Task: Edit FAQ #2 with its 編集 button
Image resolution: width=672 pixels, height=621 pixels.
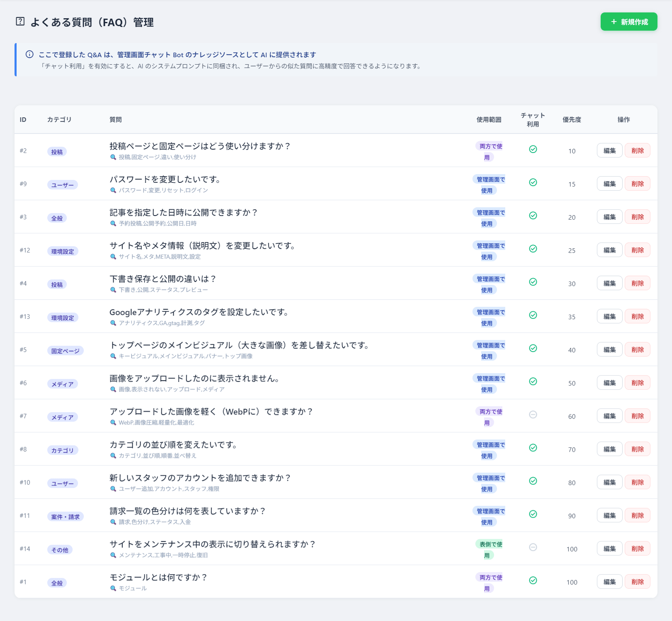Action: pos(609,150)
